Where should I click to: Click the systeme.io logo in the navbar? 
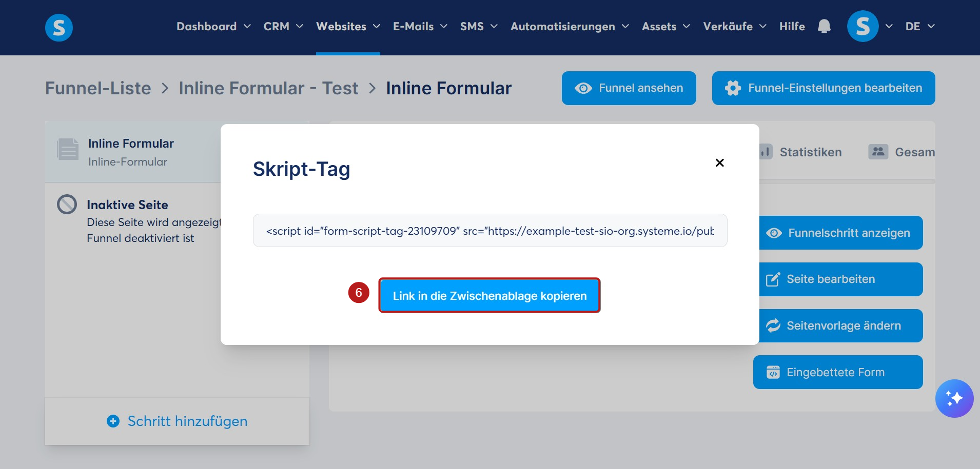[x=59, y=27]
